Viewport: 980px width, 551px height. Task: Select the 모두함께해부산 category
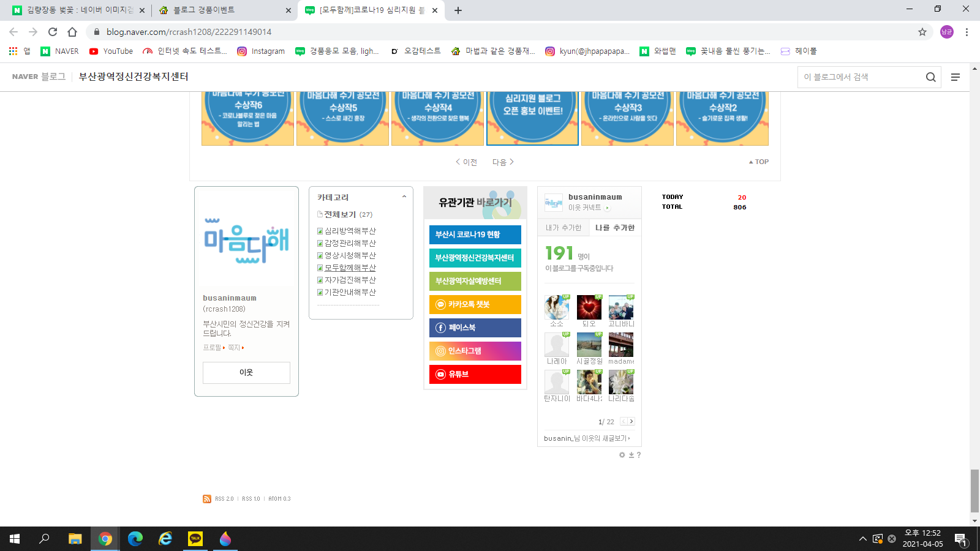point(350,268)
